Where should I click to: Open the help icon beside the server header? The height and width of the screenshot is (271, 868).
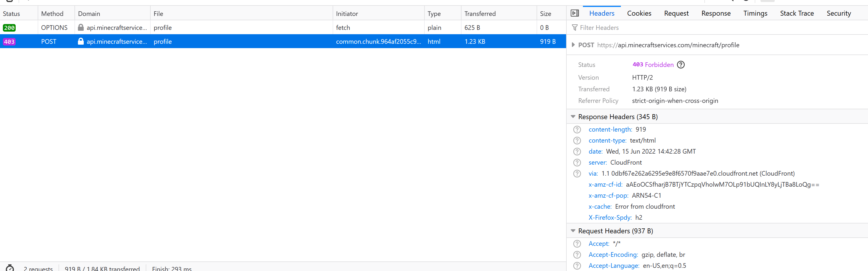point(577,163)
